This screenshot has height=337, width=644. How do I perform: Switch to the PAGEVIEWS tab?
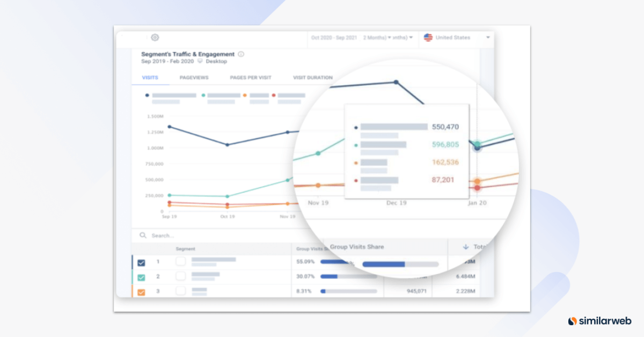(x=194, y=77)
